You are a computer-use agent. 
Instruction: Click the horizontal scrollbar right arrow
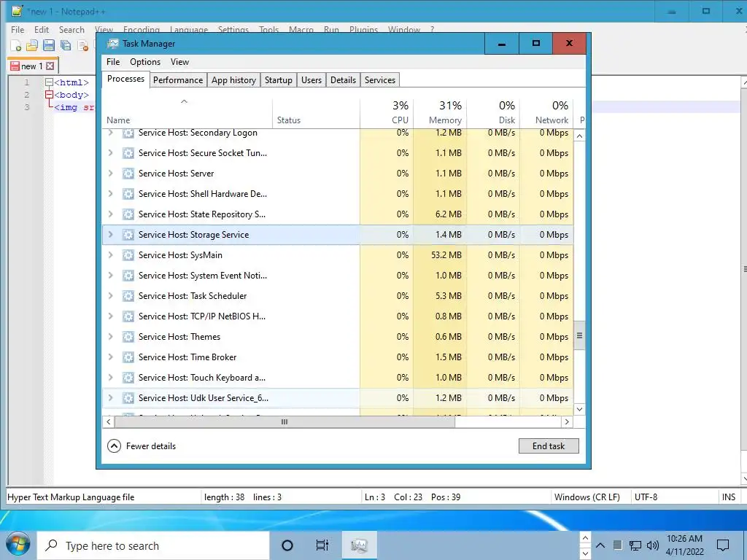[x=567, y=422]
